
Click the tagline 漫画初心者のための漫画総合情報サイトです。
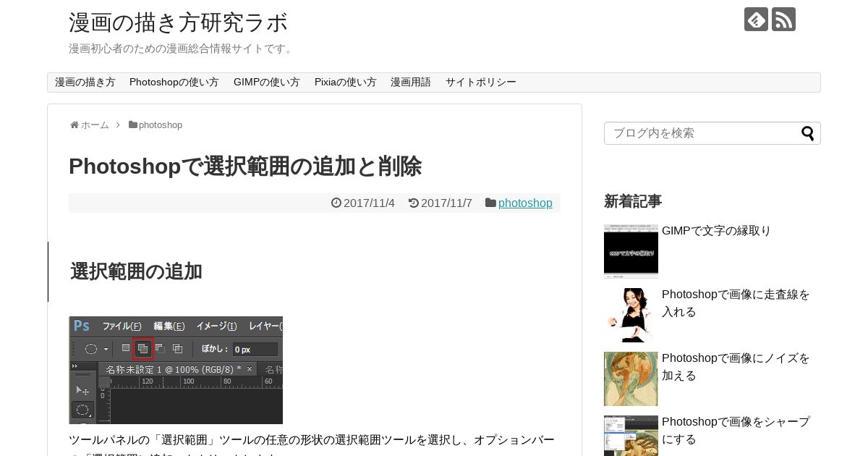point(182,48)
